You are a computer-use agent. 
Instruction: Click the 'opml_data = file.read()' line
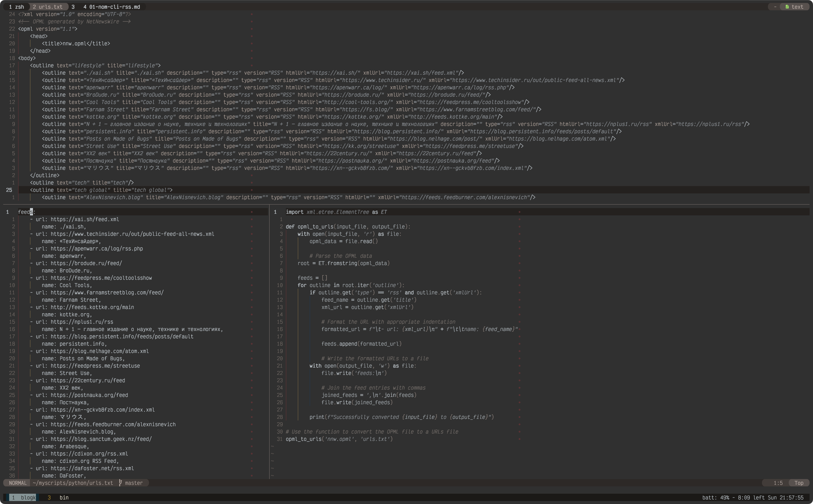tap(343, 241)
